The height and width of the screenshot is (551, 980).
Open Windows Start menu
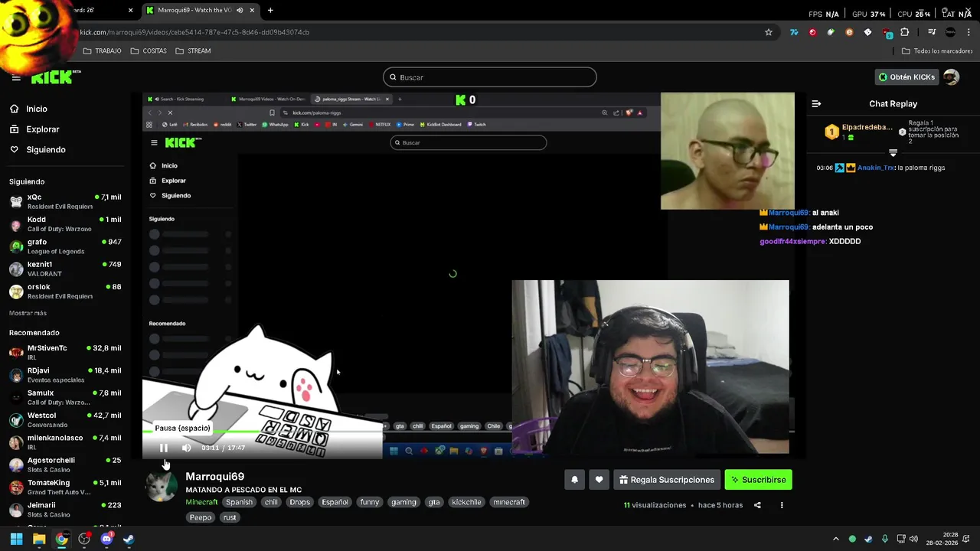click(x=16, y=539)
